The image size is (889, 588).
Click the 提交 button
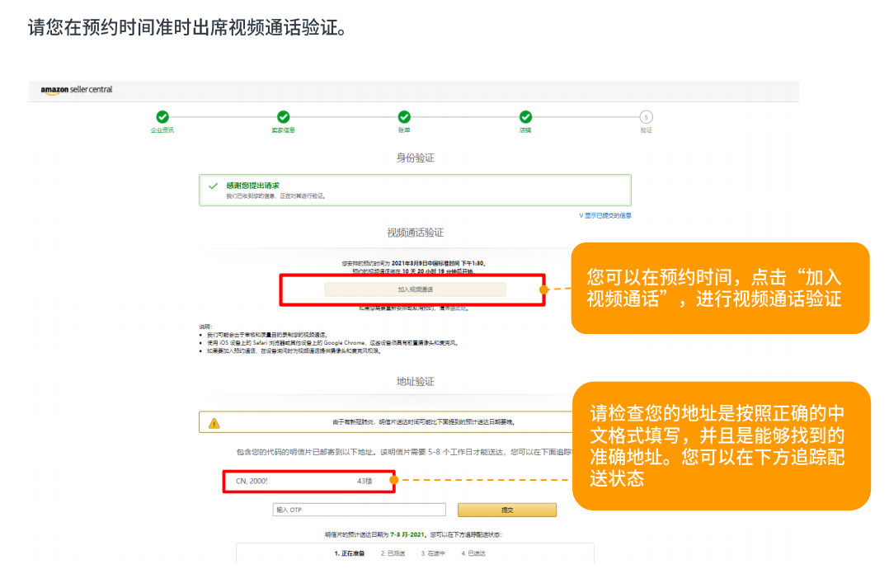click(506, 510)
